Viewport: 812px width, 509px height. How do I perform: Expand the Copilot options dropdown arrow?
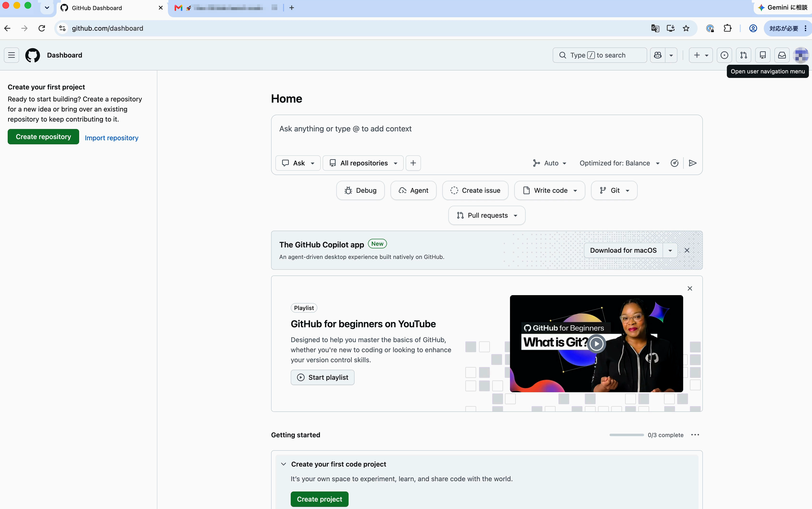pyautogui.click(x=671, y=55)
